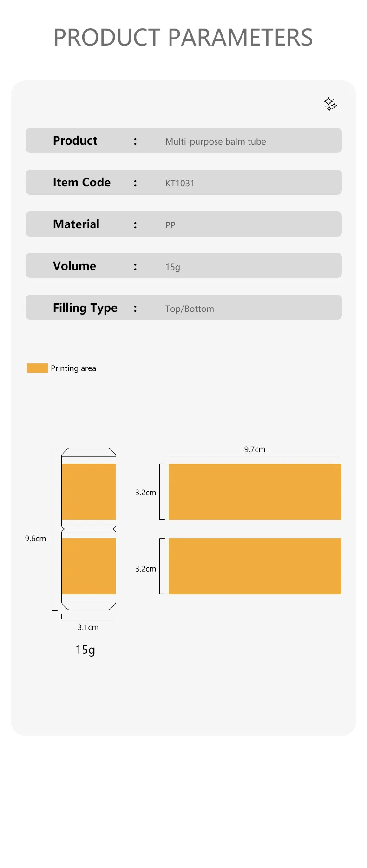
Task: Click the 9.6cm height dimension label
Action: [x=35, y=539]
